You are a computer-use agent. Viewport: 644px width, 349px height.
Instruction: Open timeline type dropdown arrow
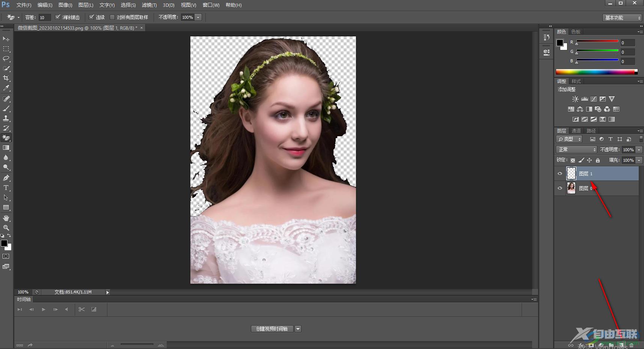click(298, 329)
